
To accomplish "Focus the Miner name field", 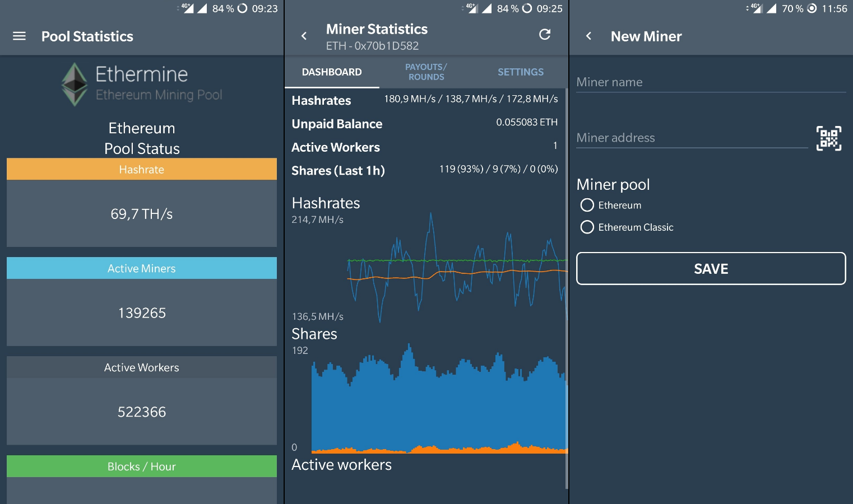I will 711,82.
